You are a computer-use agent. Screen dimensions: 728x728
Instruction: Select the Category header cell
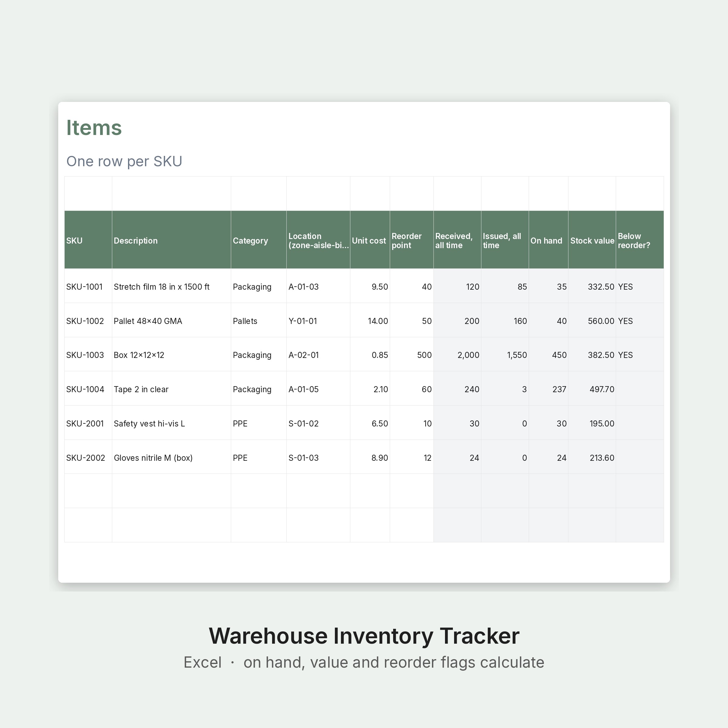(258, 240)
